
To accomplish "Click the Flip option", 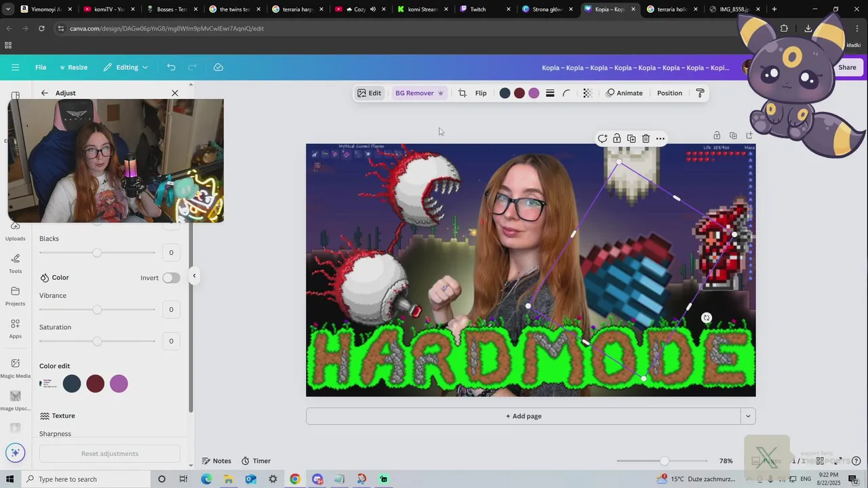I will click(481, 93).
